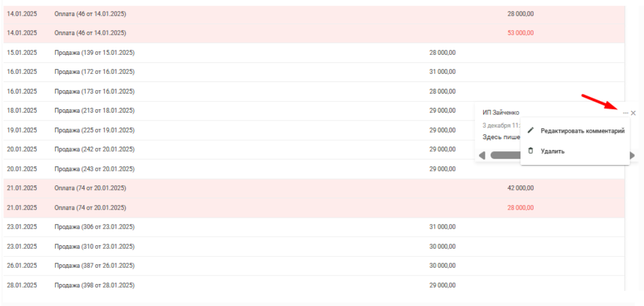Click the left scroll arrow in comment

point(482,155)
